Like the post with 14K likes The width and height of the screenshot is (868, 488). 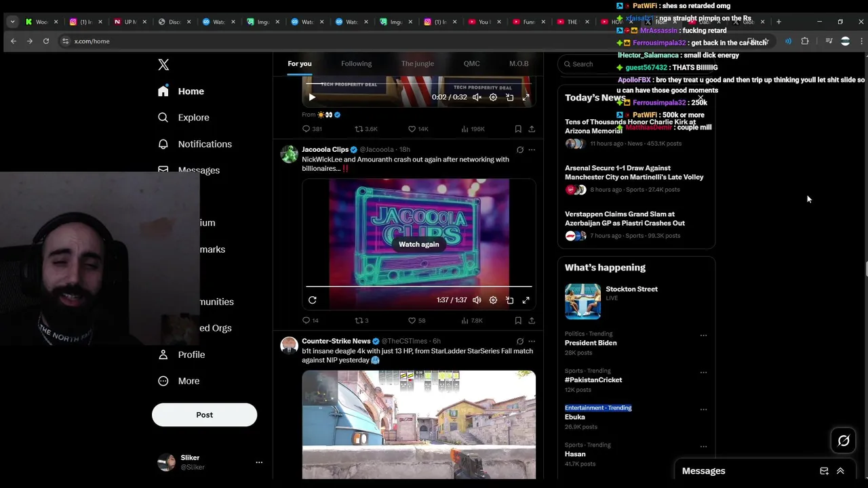(418, 129)
